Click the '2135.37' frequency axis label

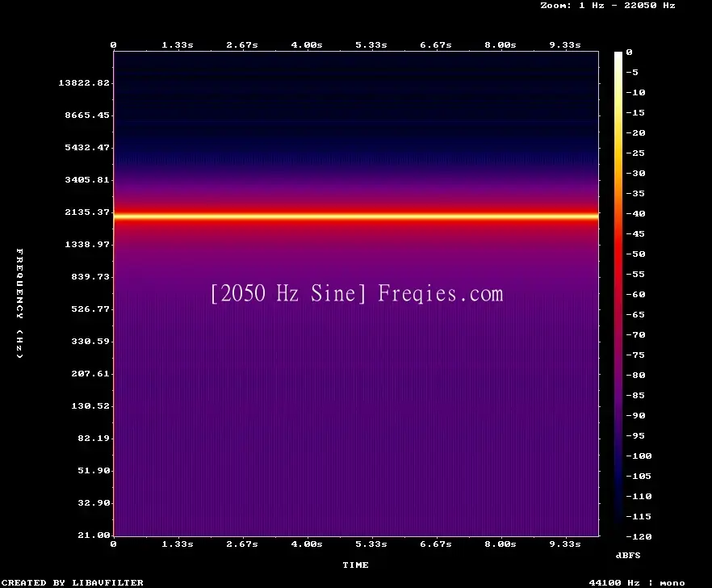(x=87, y=212)
